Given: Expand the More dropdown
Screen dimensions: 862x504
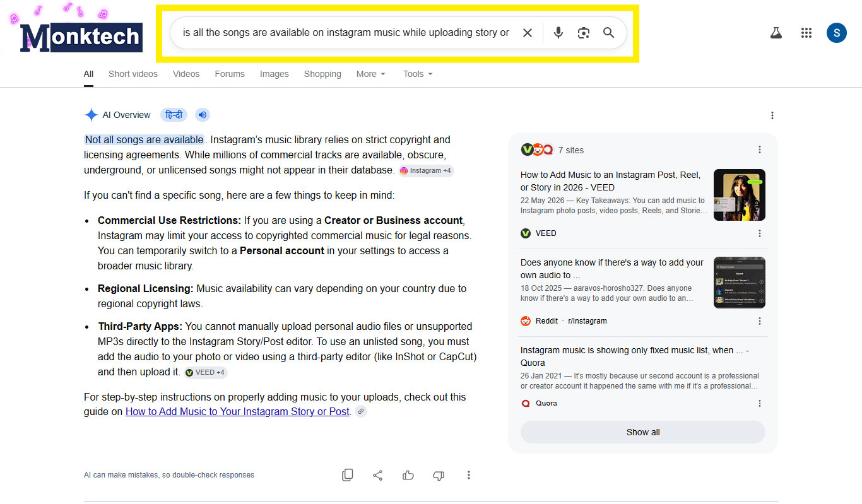Looking at the screenshot, I should (x=371, y=74).
